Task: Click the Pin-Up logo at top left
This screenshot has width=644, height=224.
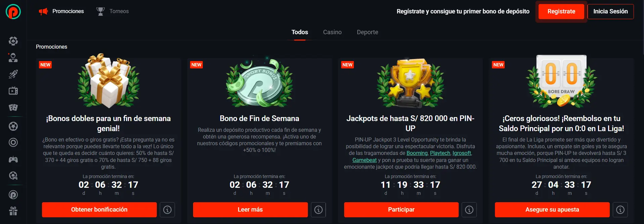Action: [13, 11]
